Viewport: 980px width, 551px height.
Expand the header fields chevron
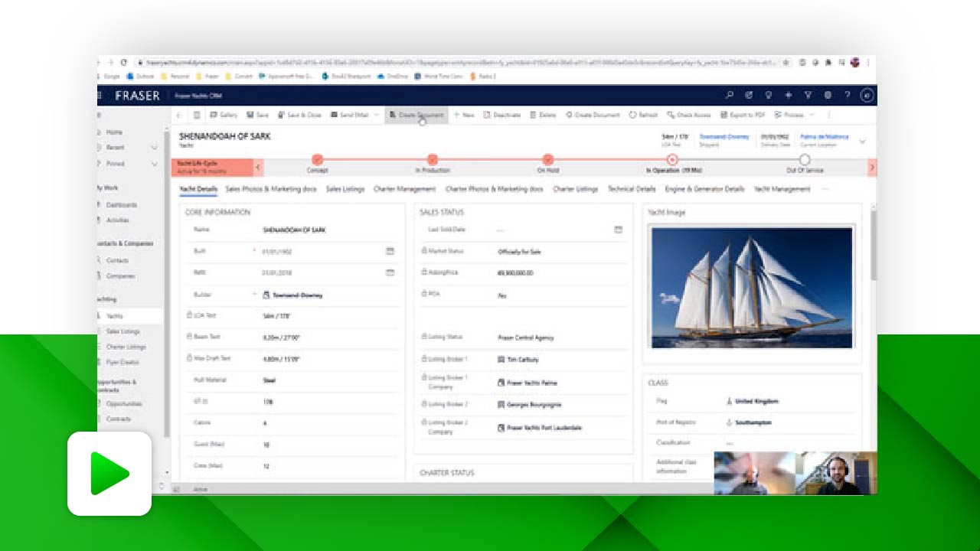[x=863, y=142]
